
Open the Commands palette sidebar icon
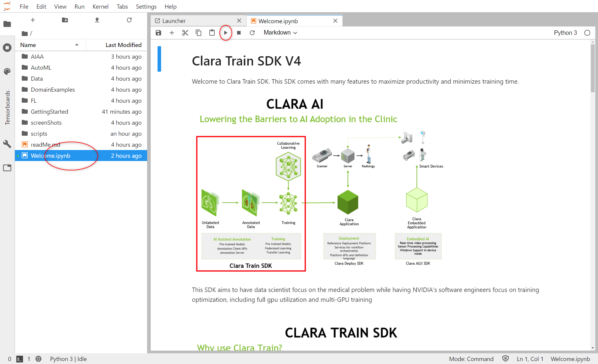click(7, 71)
